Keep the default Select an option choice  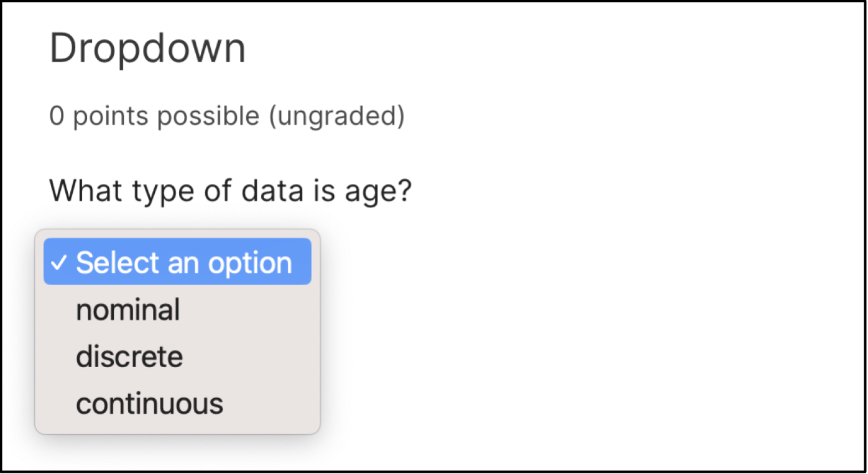[177, 262]
